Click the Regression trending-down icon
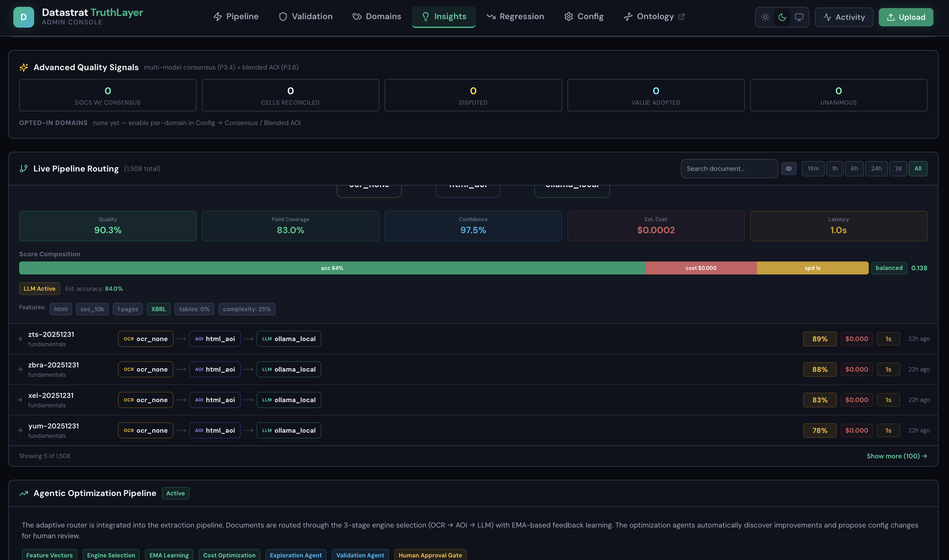 tap(491, 17)
